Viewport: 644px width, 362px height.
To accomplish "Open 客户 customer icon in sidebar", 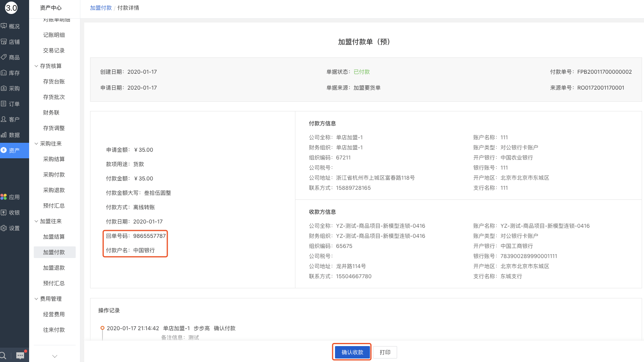I will pyautogui.click(x=4, y=119).
